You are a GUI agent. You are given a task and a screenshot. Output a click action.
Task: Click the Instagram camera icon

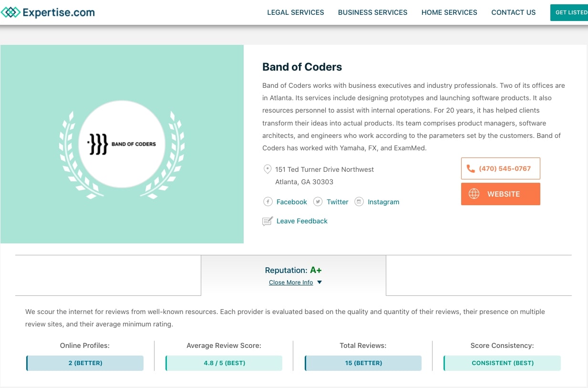click(x=359, y=202)
